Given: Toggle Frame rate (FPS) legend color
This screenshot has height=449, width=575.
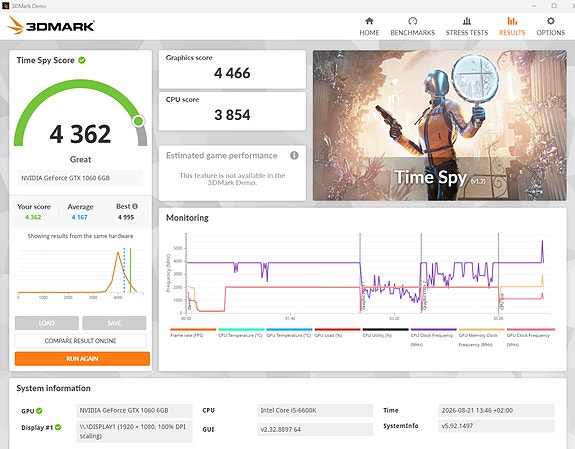Looking at the screenshot, I should 193,329.
